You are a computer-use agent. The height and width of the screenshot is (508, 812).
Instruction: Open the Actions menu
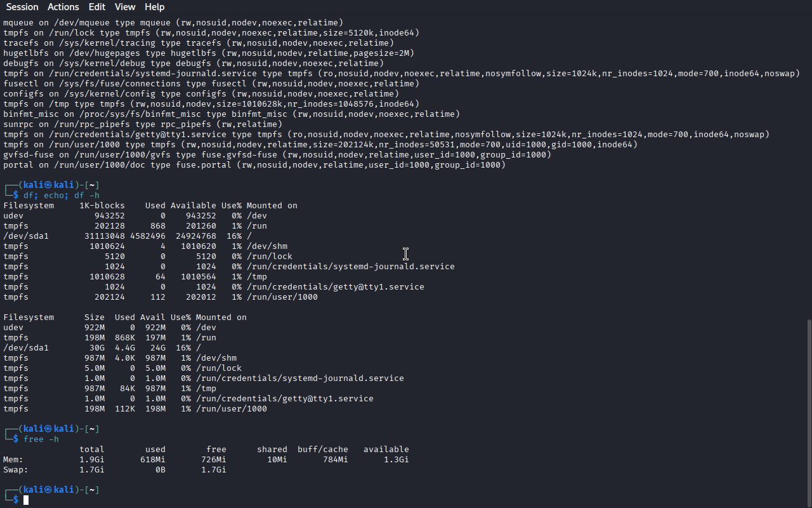[x=63, y=7]
